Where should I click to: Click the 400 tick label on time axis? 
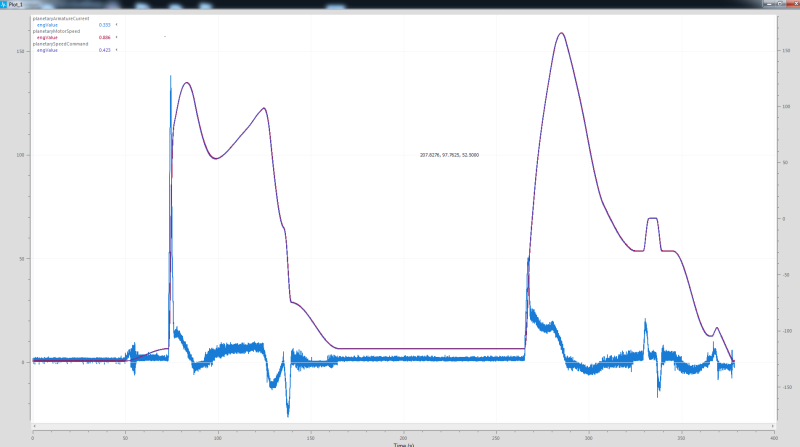click(773, 438)
